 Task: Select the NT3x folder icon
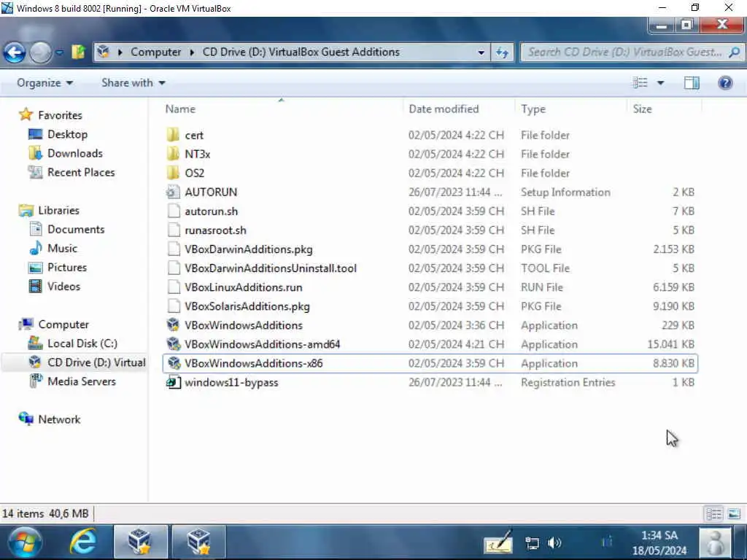(x=174, y=155)
